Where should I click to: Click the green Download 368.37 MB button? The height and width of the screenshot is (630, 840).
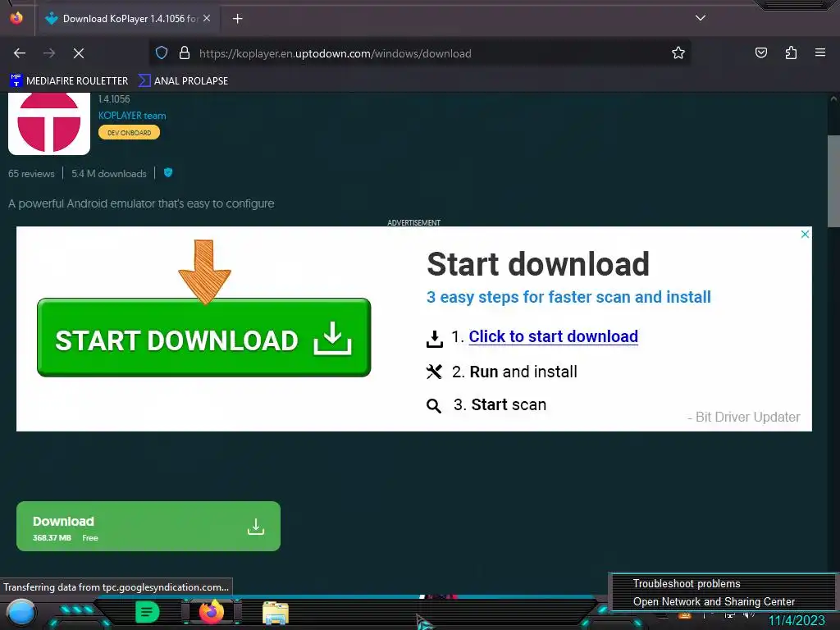[x=148, y=526]
